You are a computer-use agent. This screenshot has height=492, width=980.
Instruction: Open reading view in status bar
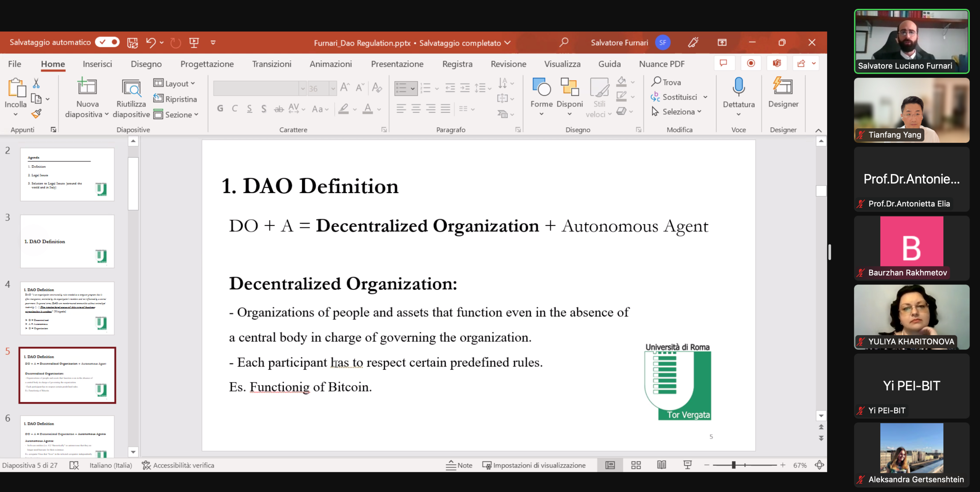click(662, 465)
